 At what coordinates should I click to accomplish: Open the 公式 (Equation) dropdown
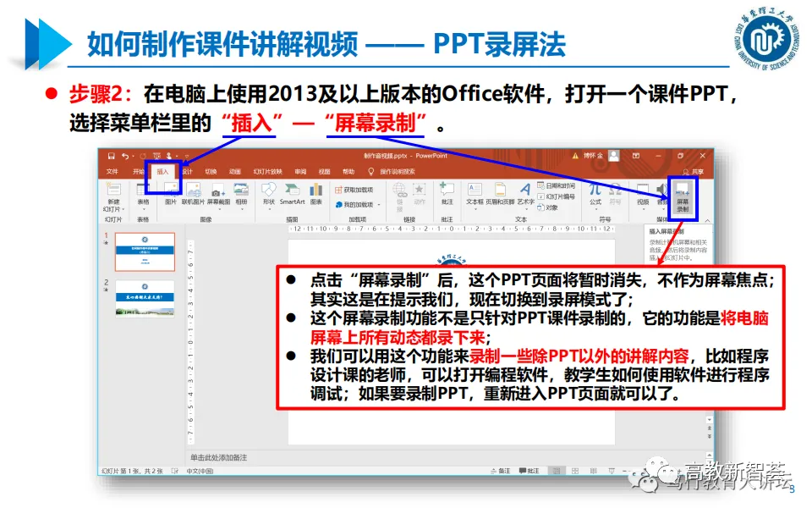[x=595, y=196]
